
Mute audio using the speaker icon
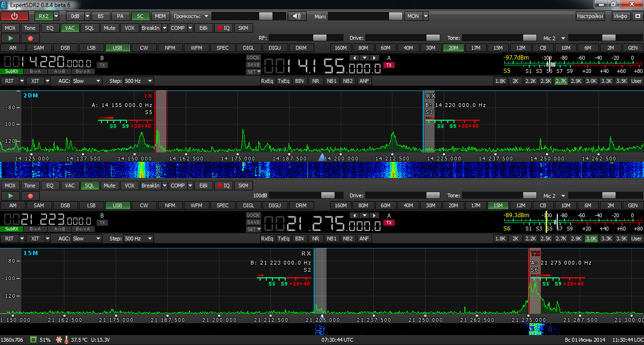(297, 16)
